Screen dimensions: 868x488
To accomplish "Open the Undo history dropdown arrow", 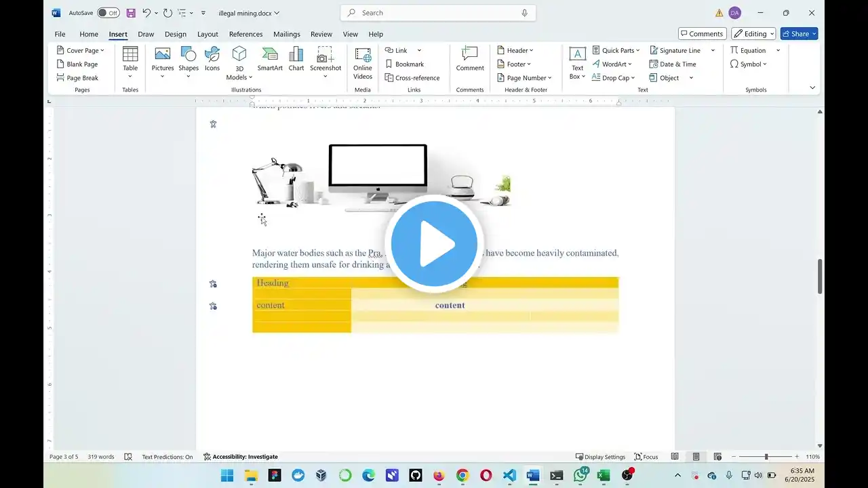I will [156, 13].
